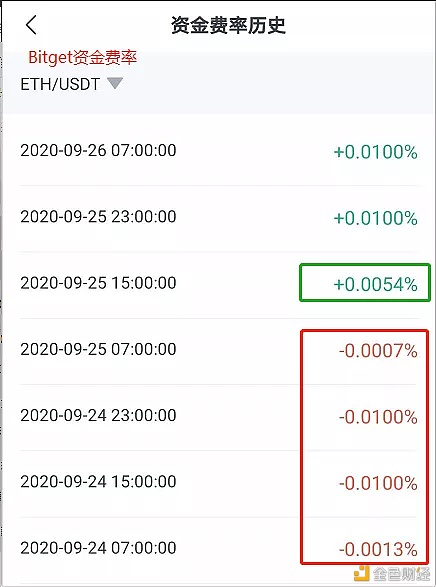This screenshot has height=587, width=436.
Task: Click the -0.0007% funding rate value
Action: pyautogui.click(x=378, y=351)
